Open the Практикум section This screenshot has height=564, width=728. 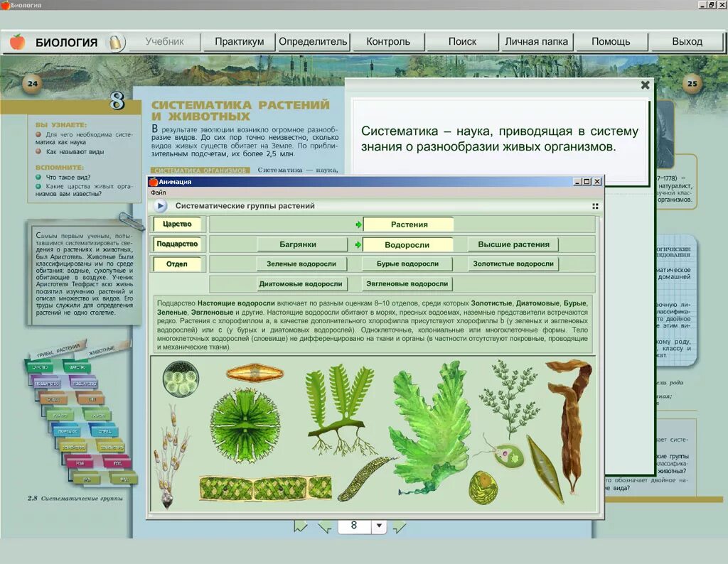tap(239, 42)
